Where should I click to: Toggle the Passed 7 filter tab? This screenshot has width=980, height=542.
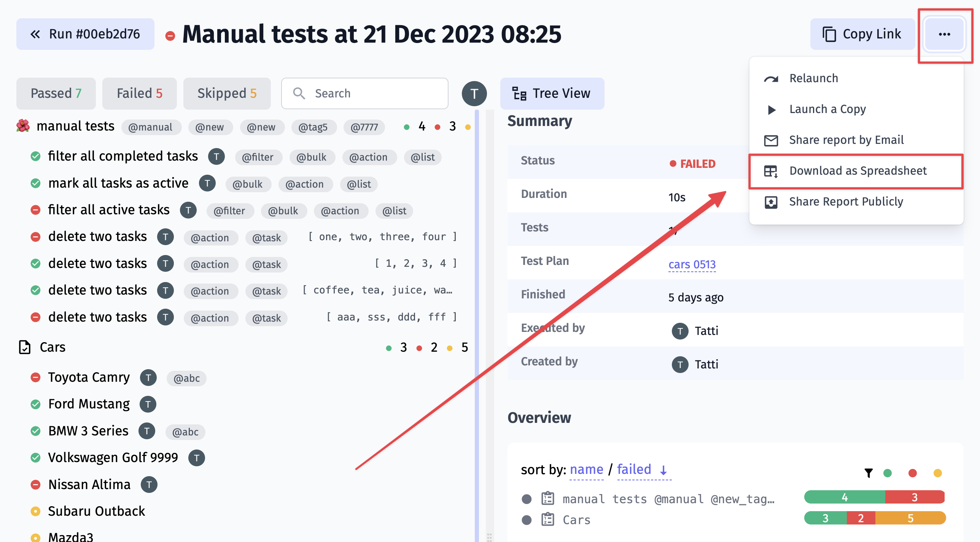pyautogui.click(x=56, y=93)
